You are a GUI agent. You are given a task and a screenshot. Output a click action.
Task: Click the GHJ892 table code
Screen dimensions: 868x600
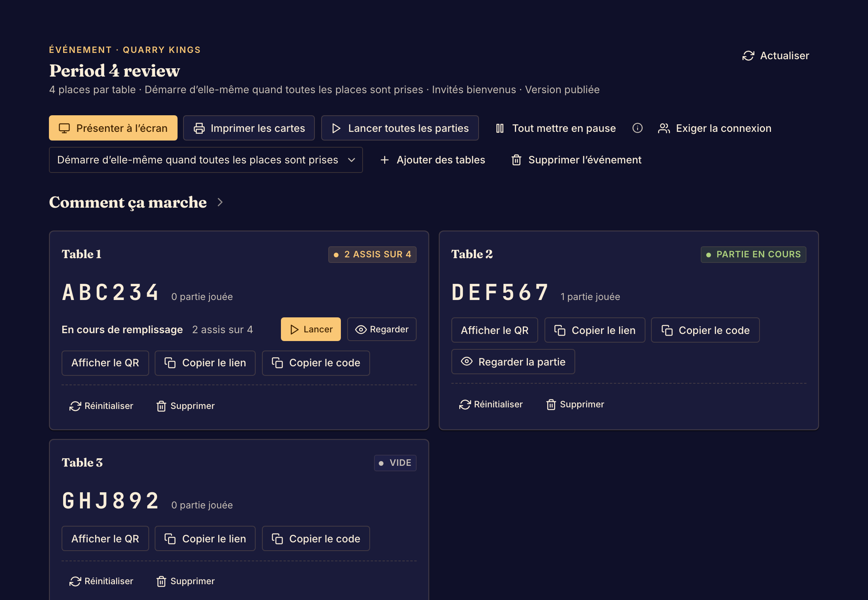pos(110,501)
